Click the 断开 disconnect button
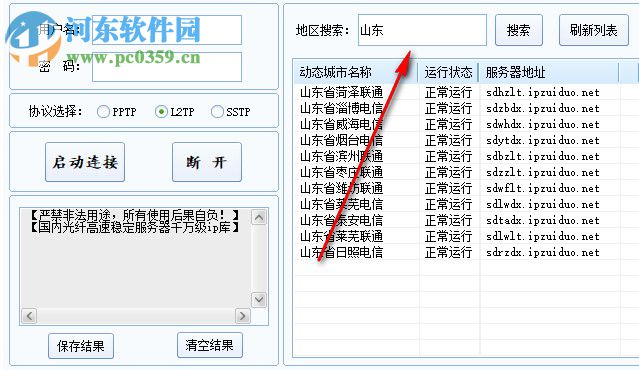This screenshot has width=639, height=370. coord(207,162)
